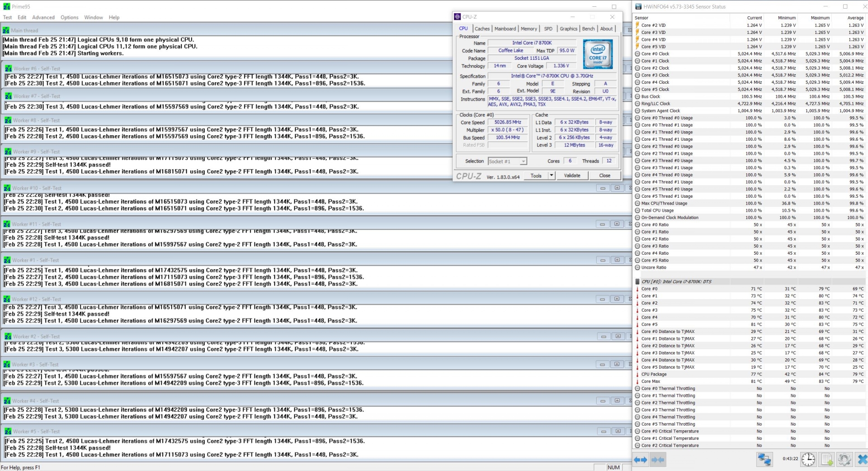Open the Tools dropdown arrow in CPU-Z

tap(551, 176)
